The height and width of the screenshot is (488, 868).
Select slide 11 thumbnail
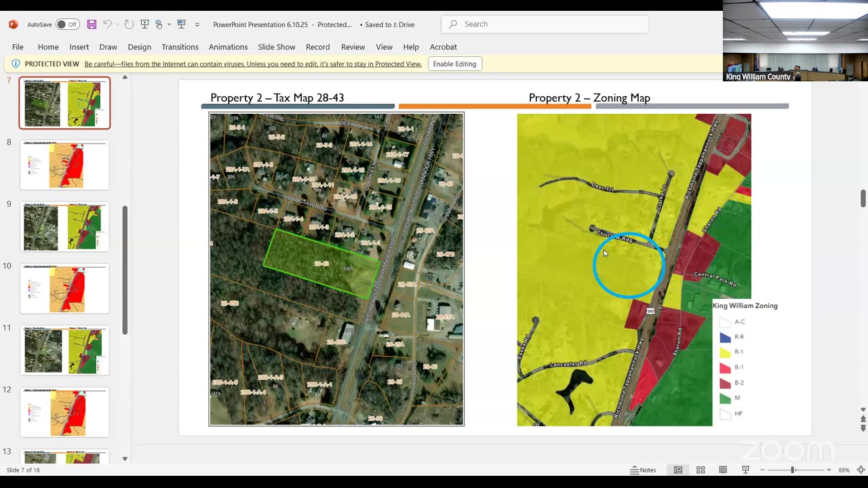pos(64,350)
